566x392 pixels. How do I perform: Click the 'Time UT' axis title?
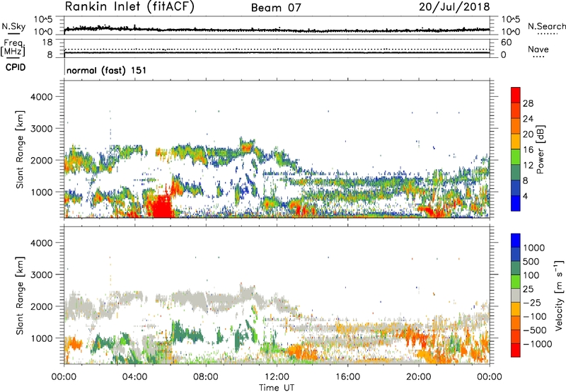(277, 388)
